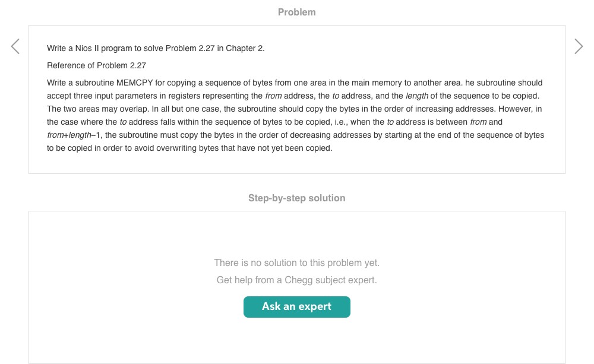The image size is (594, 364).
Task: Click the last line starting 'to be copied in order'
Action: pyautogui.click(x=189, y=148)
